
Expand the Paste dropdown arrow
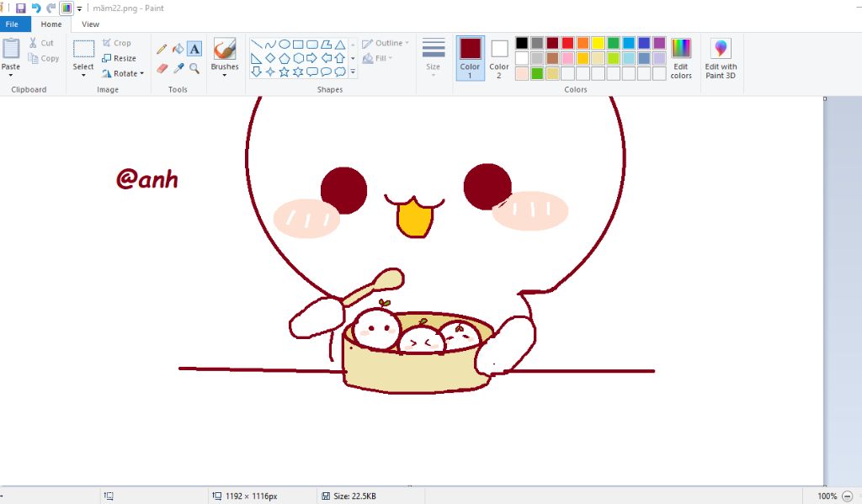(x=10, y=75)
